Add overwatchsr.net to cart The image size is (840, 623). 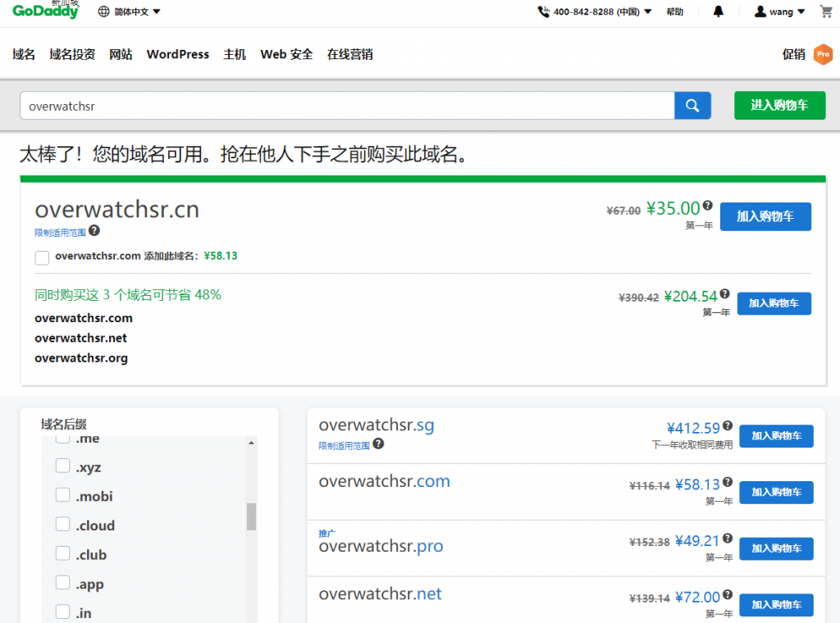click(776, 605)
